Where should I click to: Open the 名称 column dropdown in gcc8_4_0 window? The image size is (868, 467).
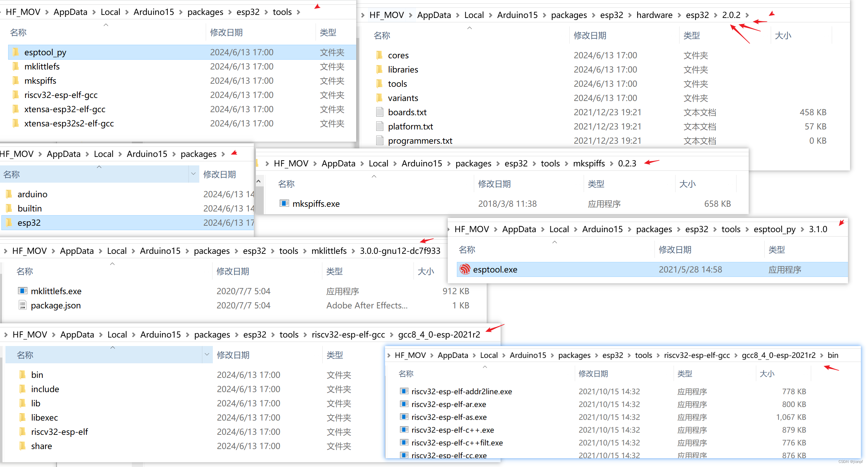pos(207,355)
